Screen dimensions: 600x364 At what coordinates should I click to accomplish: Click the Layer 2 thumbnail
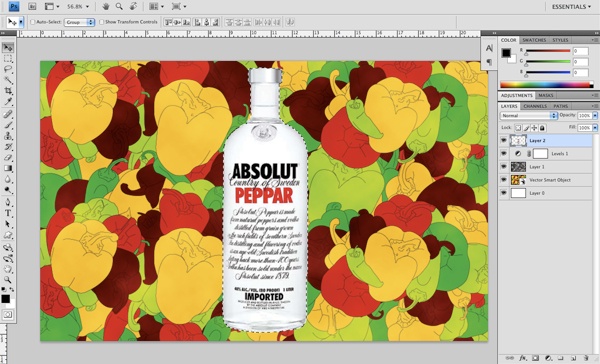(518, 140)
